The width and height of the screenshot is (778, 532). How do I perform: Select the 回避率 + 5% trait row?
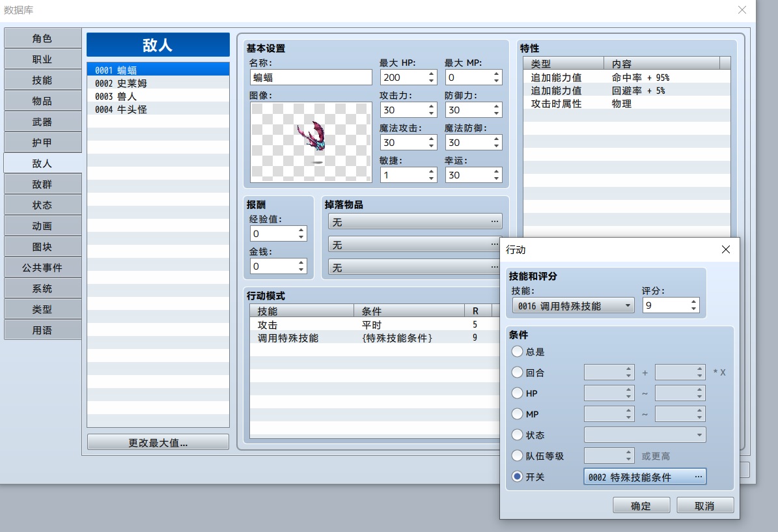[x=627, y=91]
